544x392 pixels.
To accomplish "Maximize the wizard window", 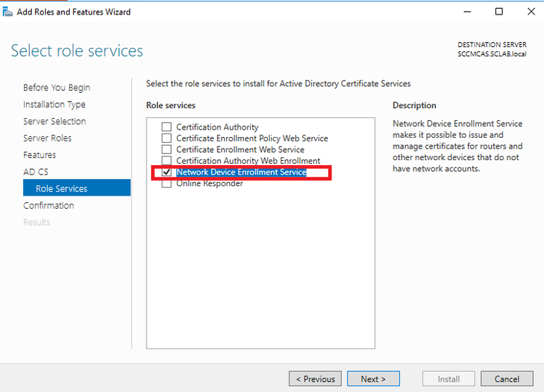I will tap(499, 12).
